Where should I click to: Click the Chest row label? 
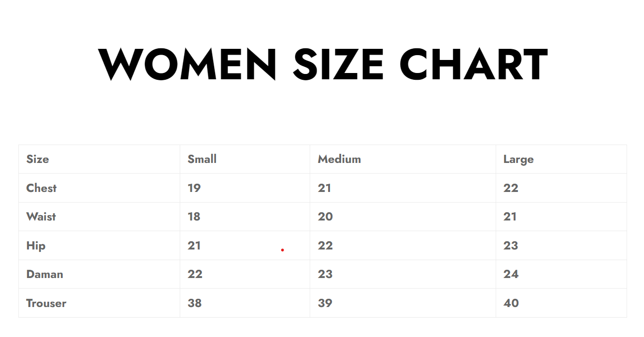pyautogui.click(x=42, y=188)
